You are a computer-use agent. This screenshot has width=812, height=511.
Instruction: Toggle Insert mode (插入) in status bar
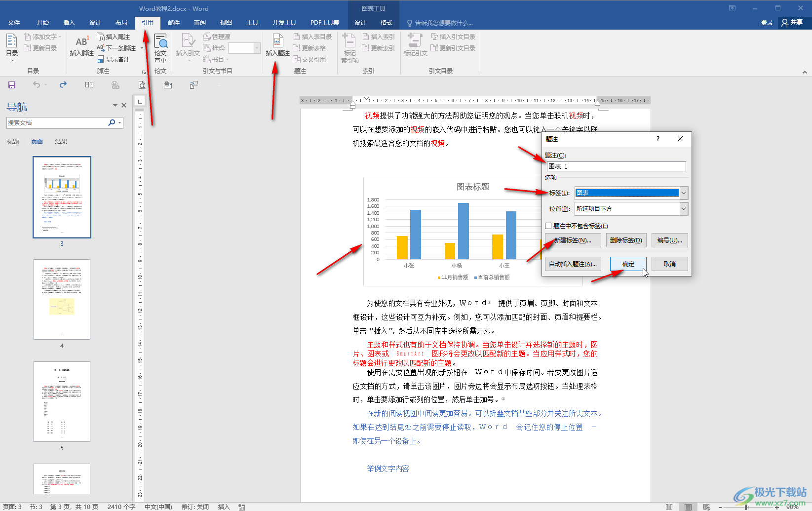(x=224, y=507)
